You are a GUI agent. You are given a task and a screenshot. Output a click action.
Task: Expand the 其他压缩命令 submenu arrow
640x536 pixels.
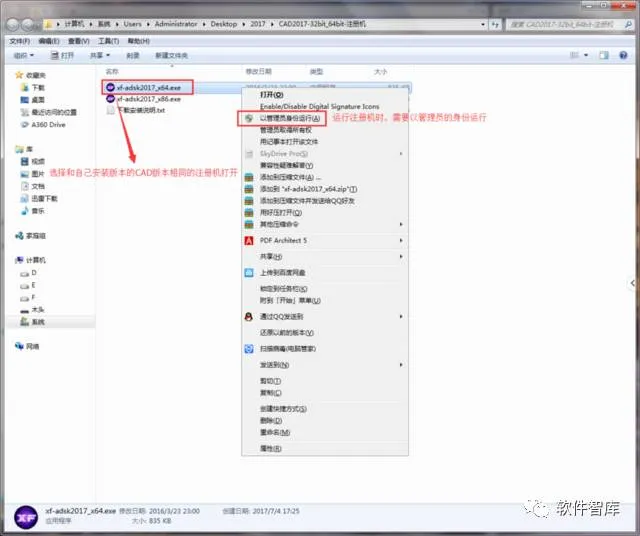pyautogui.click(x=401, y=225)
